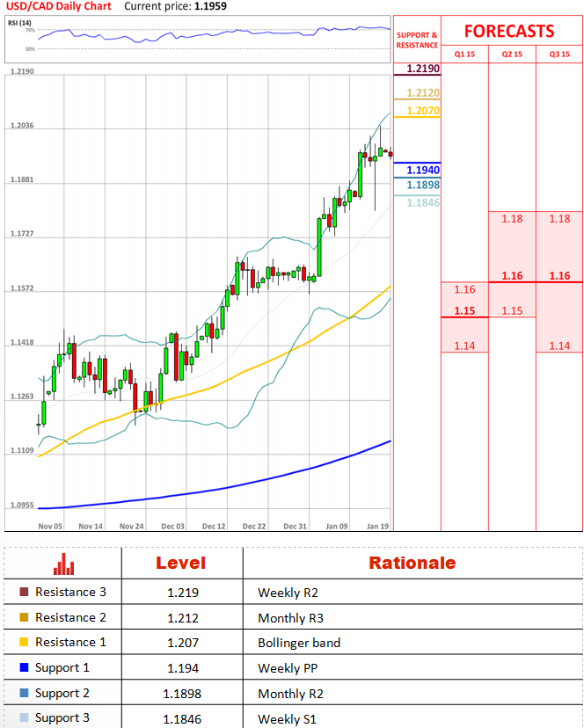Click the FORECASTS heading
This screenshot has width=584, height=728.
click(x=509, y=32)
